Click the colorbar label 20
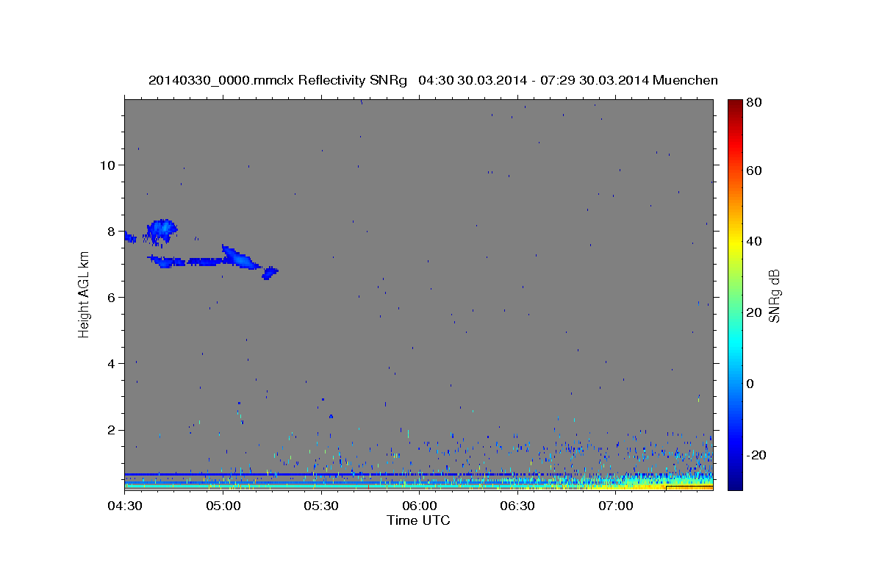882x588 pixels. [755, 312]
